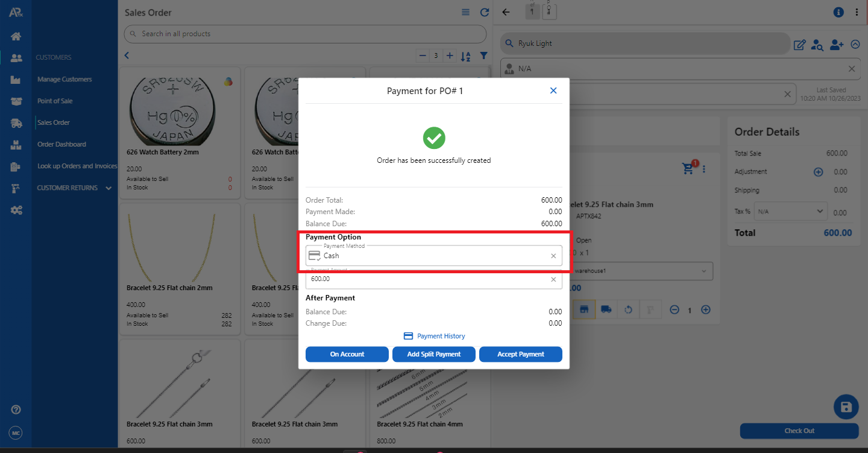This screenshot has height=453, width=868.
Task: Switch product view with the list icon
Action: (x=465, y=12)
